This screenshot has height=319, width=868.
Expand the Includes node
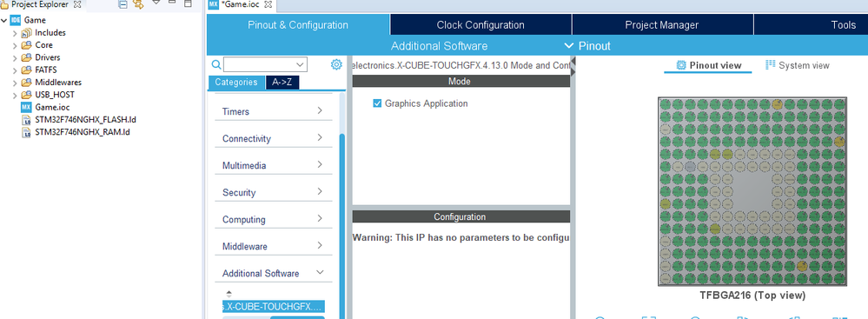click(x=15, y=33)
